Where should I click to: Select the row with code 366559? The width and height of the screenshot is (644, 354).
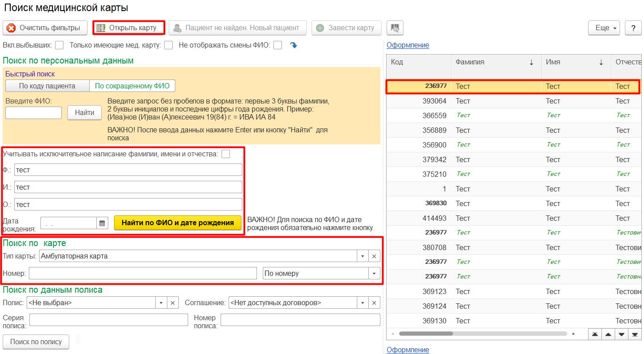[514, 115]
